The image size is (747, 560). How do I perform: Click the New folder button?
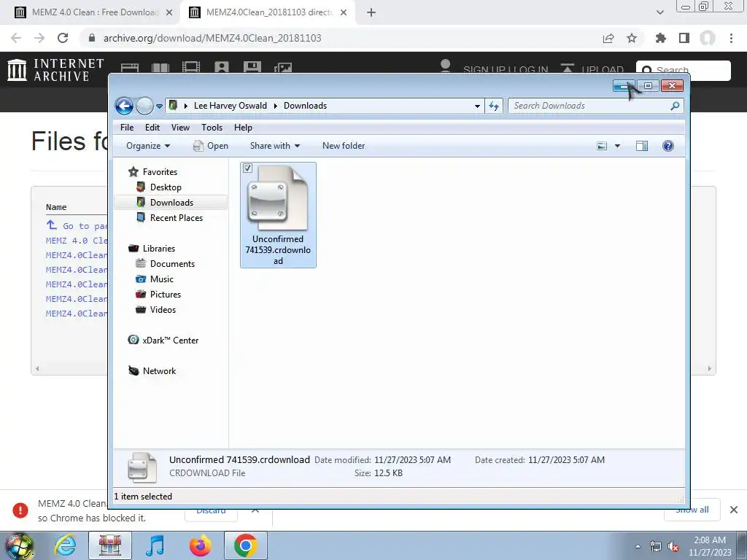tap(344, 146)
